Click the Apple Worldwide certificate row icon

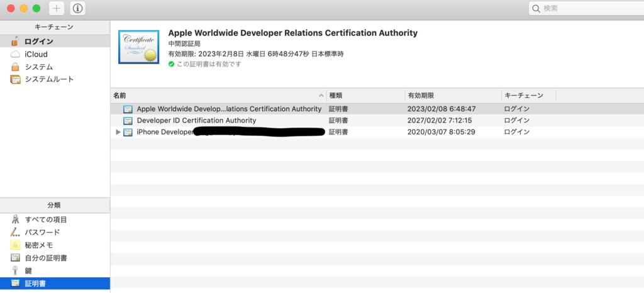tap(128, 109)
